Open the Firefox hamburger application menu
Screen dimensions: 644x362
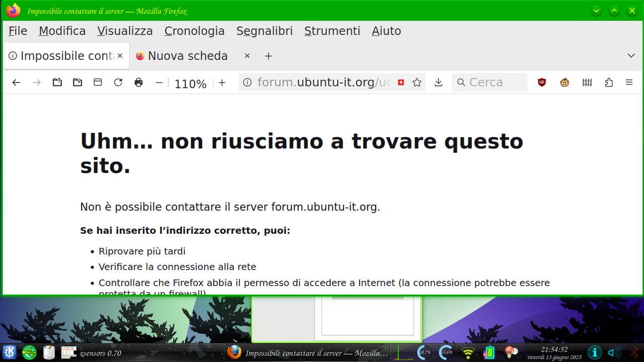pos(629,82)
